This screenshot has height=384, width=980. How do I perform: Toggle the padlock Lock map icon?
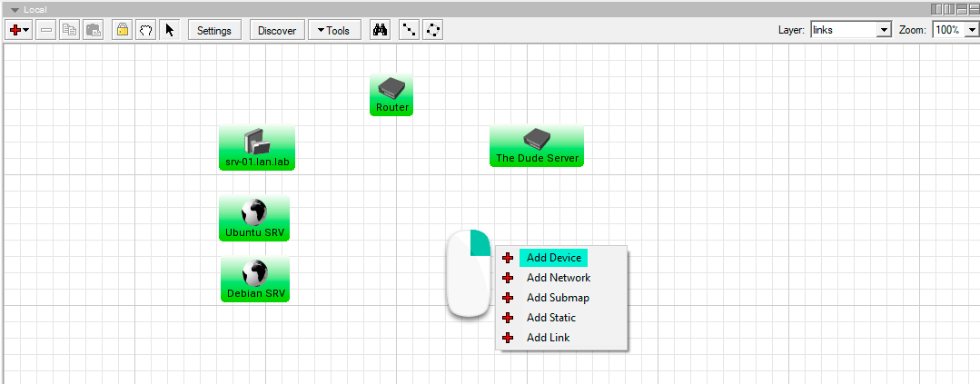pyautogui.click(x=123, y=30)
